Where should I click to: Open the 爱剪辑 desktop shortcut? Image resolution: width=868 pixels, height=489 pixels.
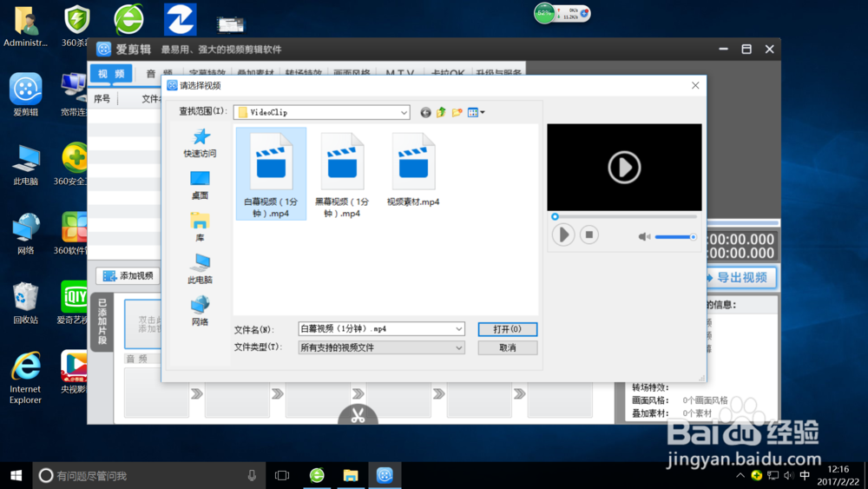coord(25,95)
